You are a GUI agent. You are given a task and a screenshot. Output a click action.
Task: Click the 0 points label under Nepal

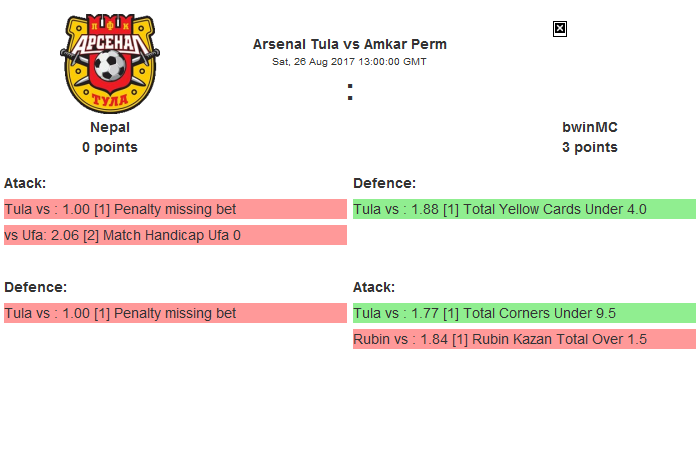click(110, 147)
